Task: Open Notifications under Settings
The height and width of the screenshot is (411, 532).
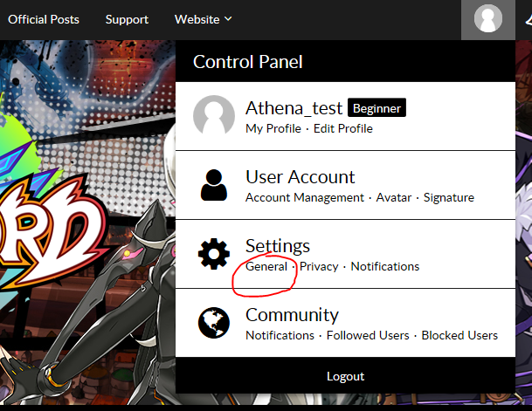Action: [x=385, y=266]
